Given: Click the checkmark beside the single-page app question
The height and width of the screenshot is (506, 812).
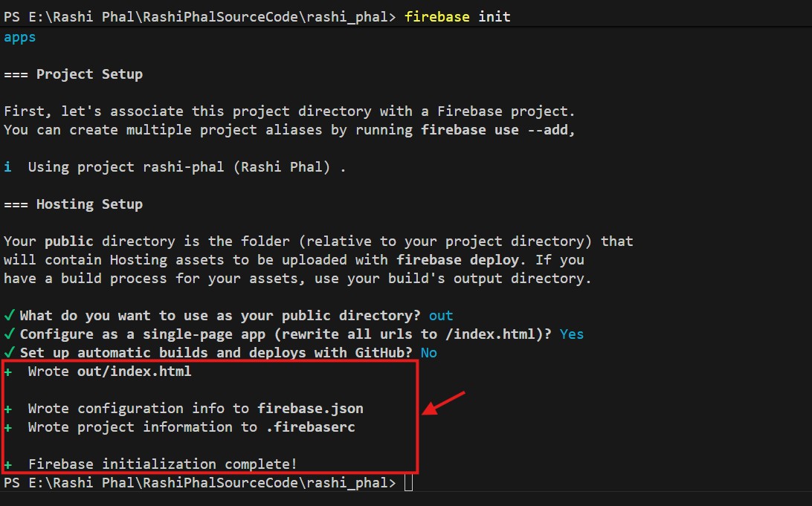Looking at the screenshot, I should [x=9, y=334].
